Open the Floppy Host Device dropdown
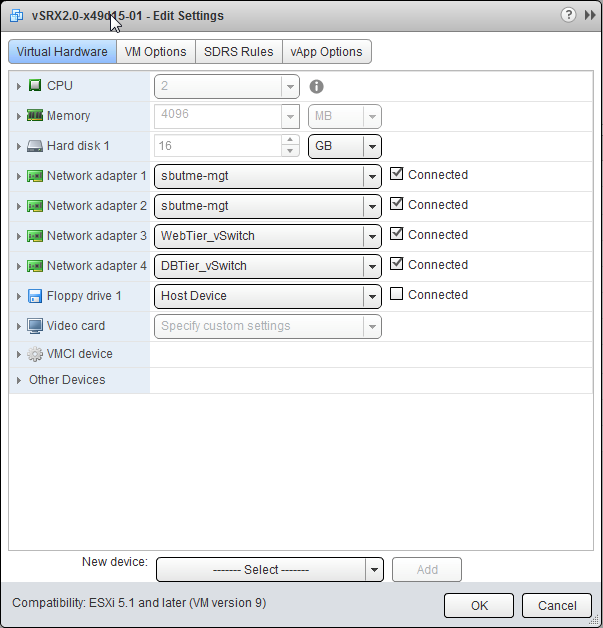Image resolution: width=603 pixels, height=628 pixels. click(x=268, y=297)
